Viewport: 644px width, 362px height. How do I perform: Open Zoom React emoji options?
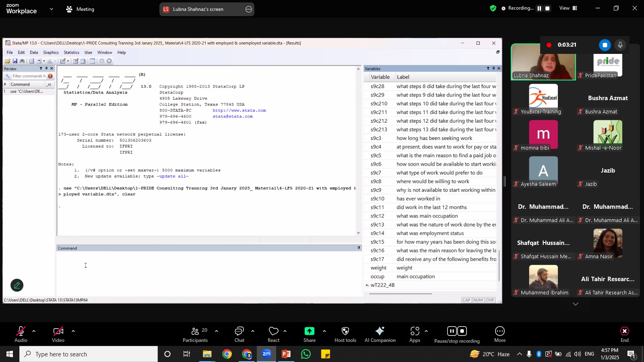click(x=274, y=334)
